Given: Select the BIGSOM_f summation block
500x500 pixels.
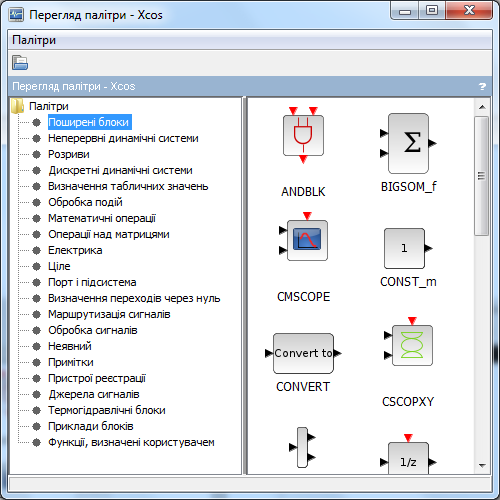Looking at the screenshot, I should (408, 143).
